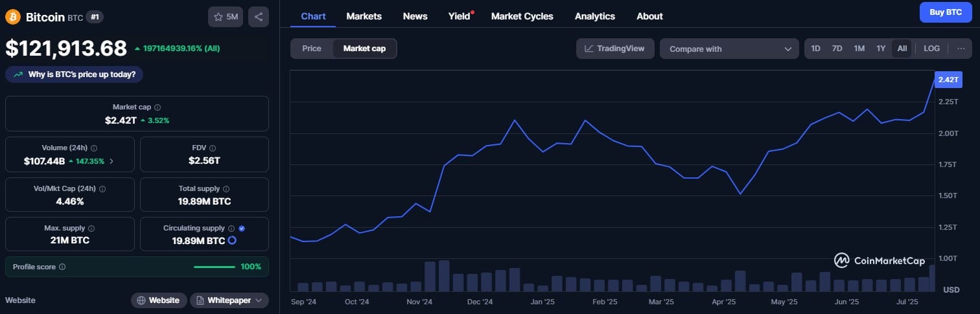The height and width of the screenshot is (314, 980).
Task: Switch chart to Price view
Action: tap(312, 49)
